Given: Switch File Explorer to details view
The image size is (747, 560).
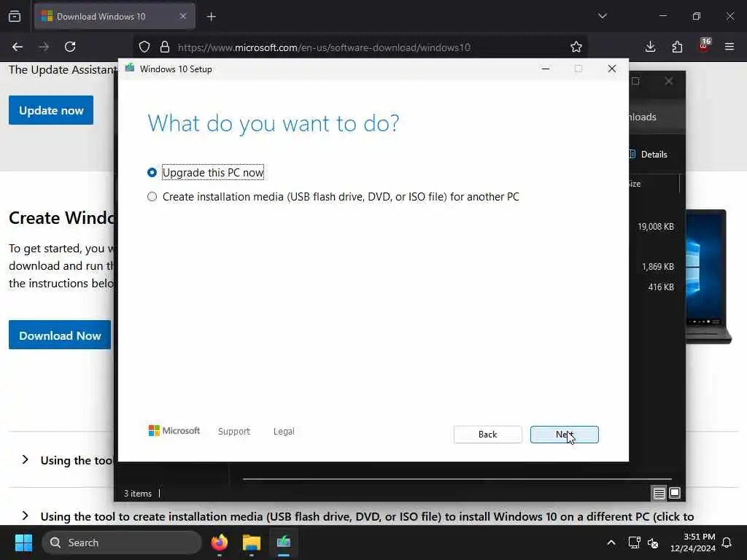Looking at the screenshot, I should coord(659,494).
